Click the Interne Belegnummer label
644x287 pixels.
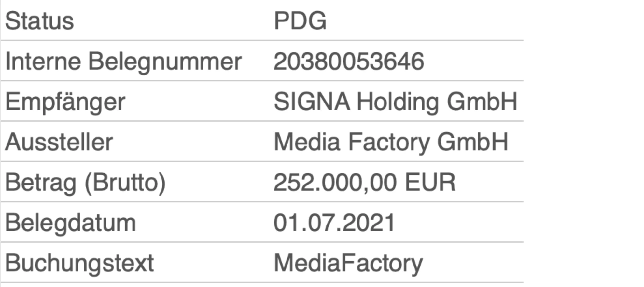123,62
